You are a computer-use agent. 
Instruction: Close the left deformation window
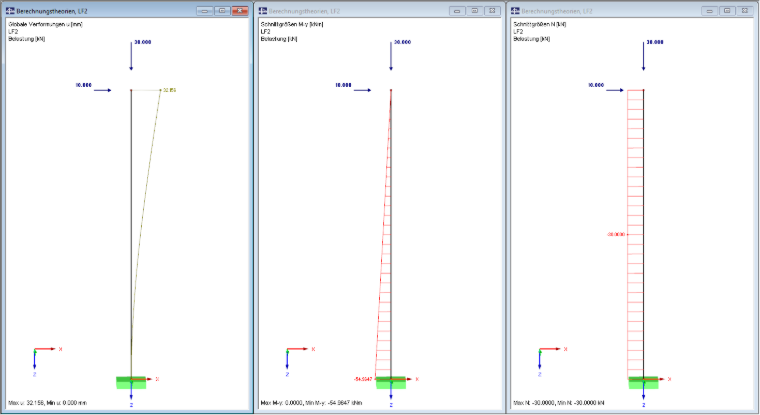240,11
